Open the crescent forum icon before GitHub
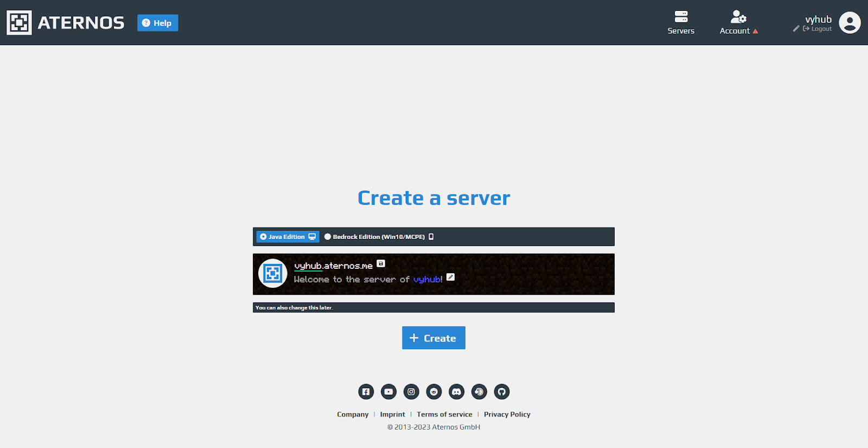The width and height of the screenshot is (868, 448). click(479, 392)
